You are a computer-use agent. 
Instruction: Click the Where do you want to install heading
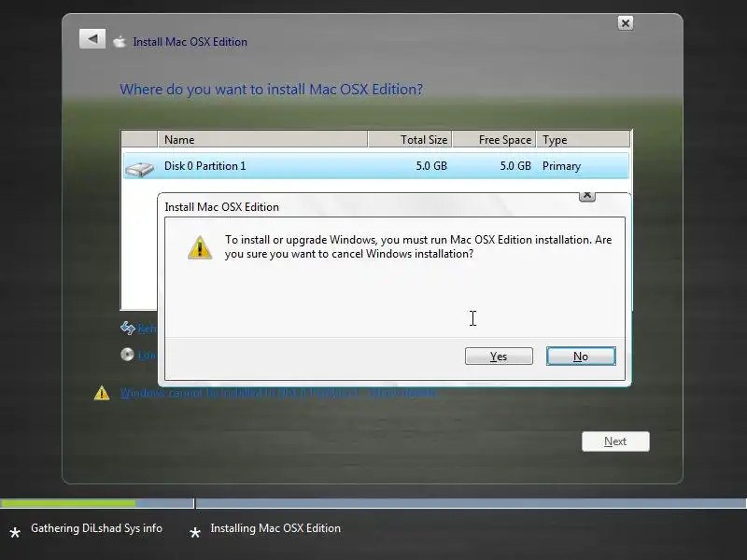click(271, 89)
